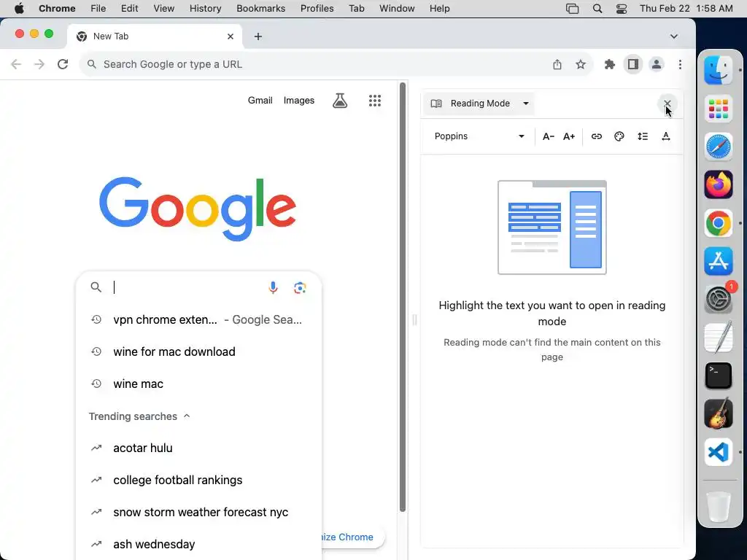Open the File menu
The height and width of the screenshot is (560, 747).
click(x=98, y=9)
